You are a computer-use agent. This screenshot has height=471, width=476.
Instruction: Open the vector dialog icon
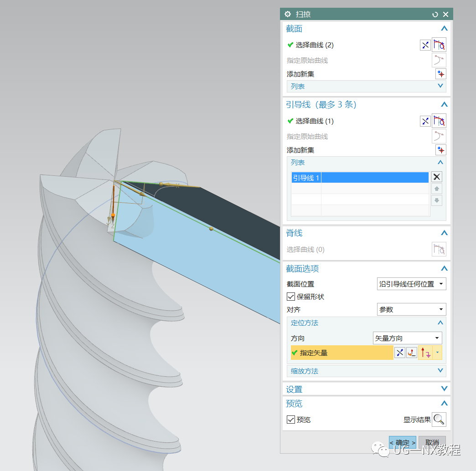click(412, 353)
